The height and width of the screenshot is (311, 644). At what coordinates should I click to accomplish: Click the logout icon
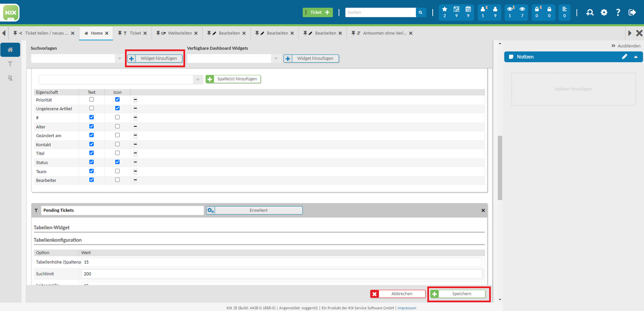[x=632, y=12]
